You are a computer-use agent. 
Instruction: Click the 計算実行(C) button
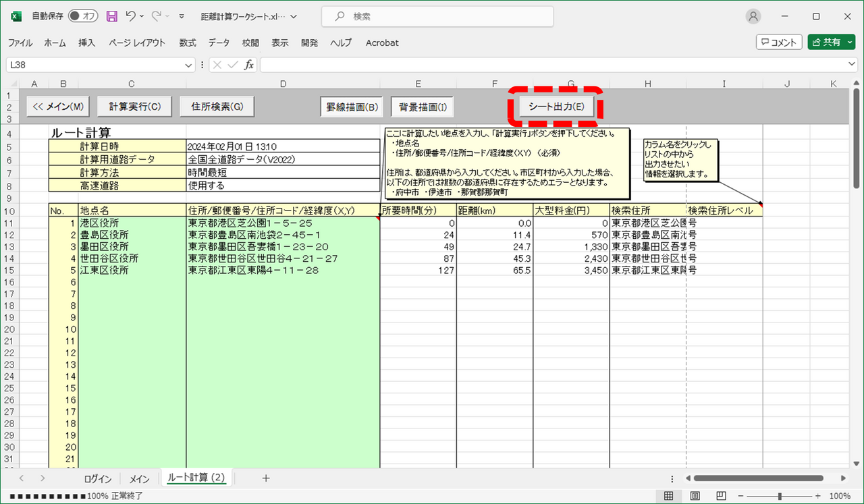[x=135, y=107]
